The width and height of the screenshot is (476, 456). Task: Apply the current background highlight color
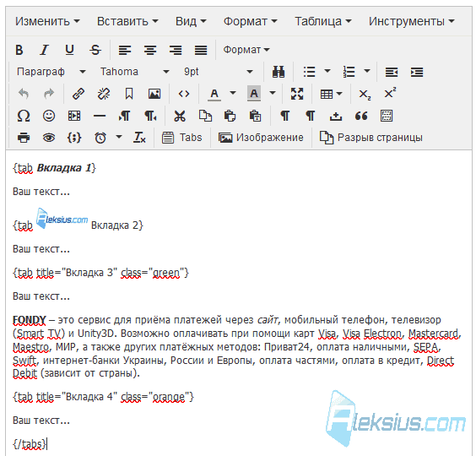point(254,93)
